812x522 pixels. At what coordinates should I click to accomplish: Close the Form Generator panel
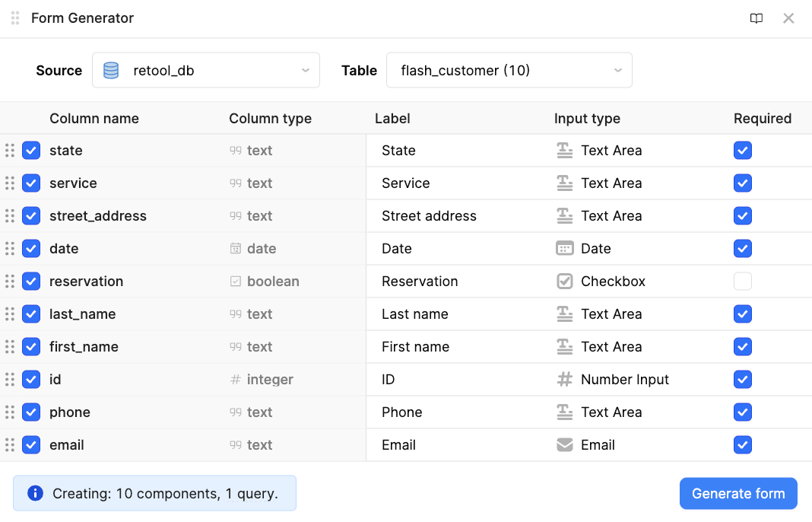[x=788, y=18]
